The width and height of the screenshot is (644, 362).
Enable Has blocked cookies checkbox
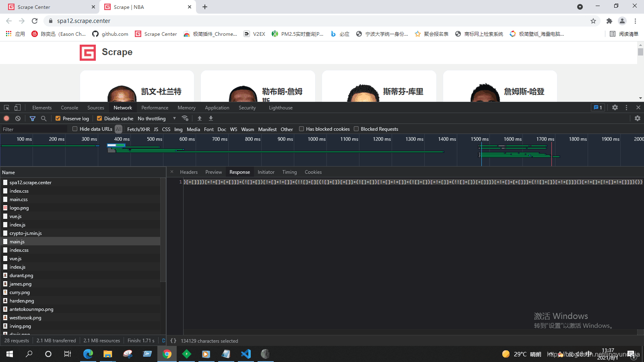[x=301, y=129]
